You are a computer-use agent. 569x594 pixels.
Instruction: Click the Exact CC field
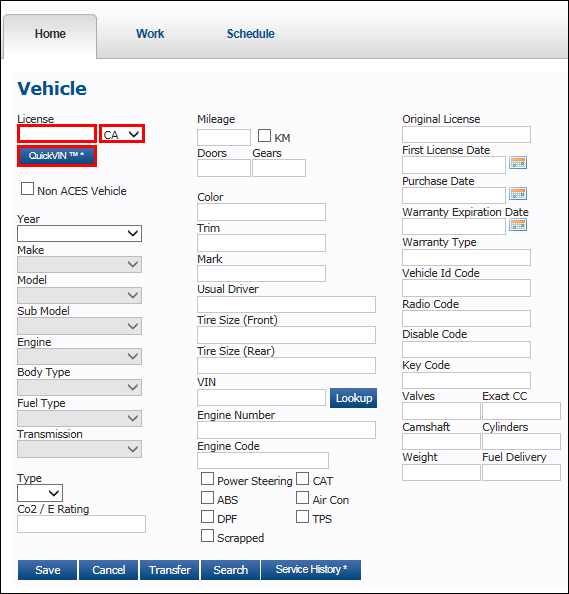pyautogui.click(x=521, y=411)
